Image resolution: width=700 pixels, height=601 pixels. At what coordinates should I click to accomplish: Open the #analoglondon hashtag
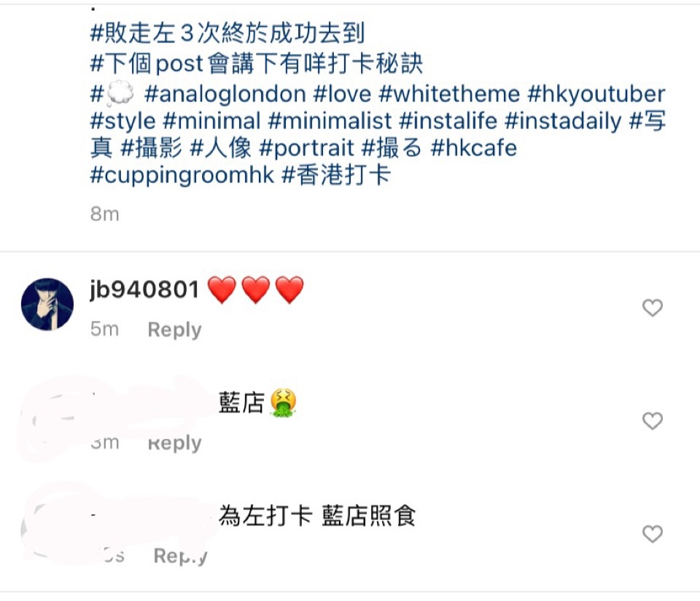(x=225, y=94)
